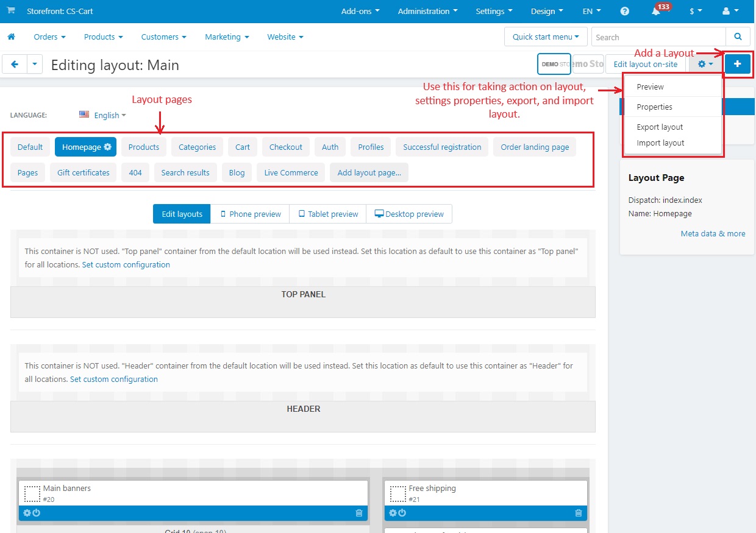Choose Export layout menu item
The image size is (756, 533).
(x=672, y=127)
